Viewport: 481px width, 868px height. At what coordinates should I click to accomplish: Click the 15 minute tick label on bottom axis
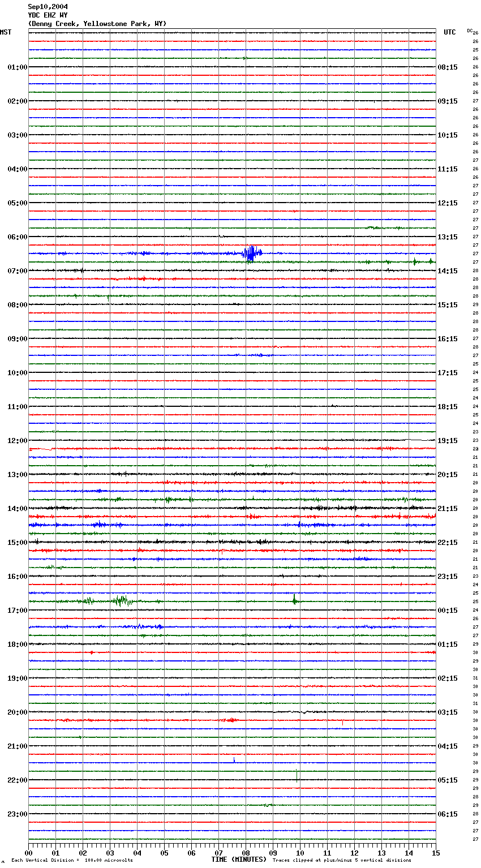click(x=436, y=853)
